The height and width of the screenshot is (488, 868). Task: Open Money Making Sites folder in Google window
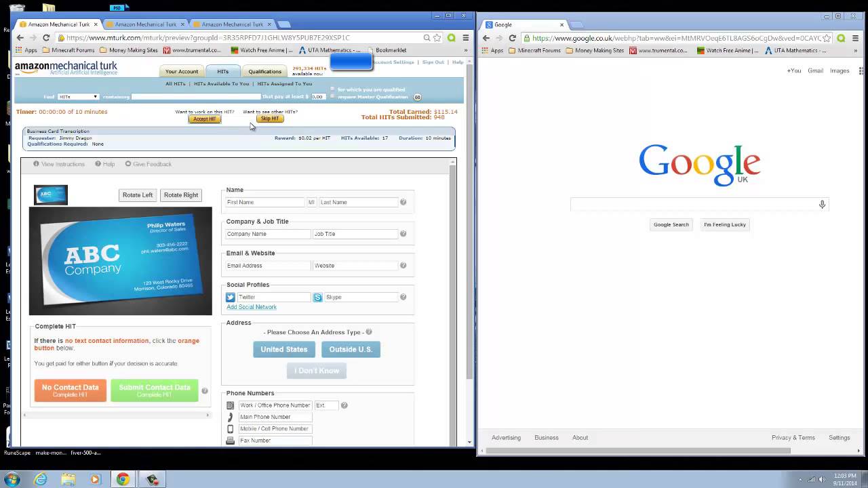click(595, 50)
